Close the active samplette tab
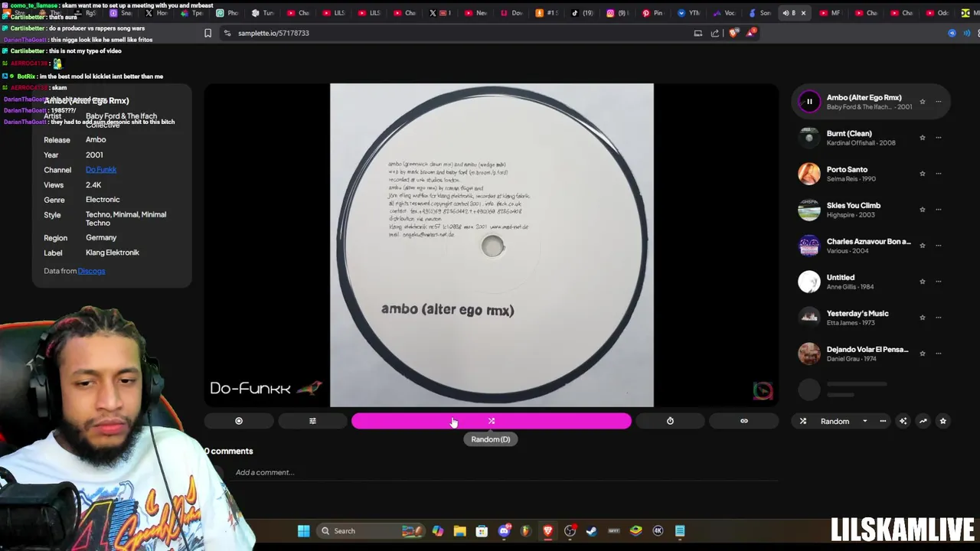 (x=803, y=13)
